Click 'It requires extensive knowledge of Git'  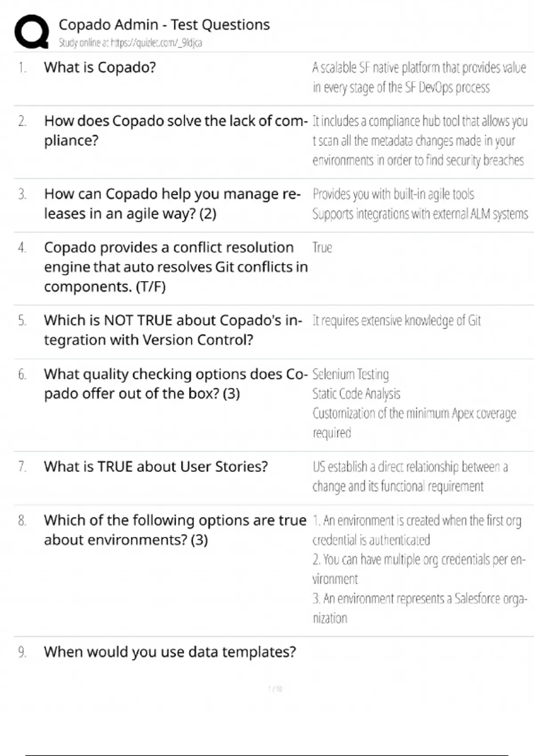(x=396, y=321)
